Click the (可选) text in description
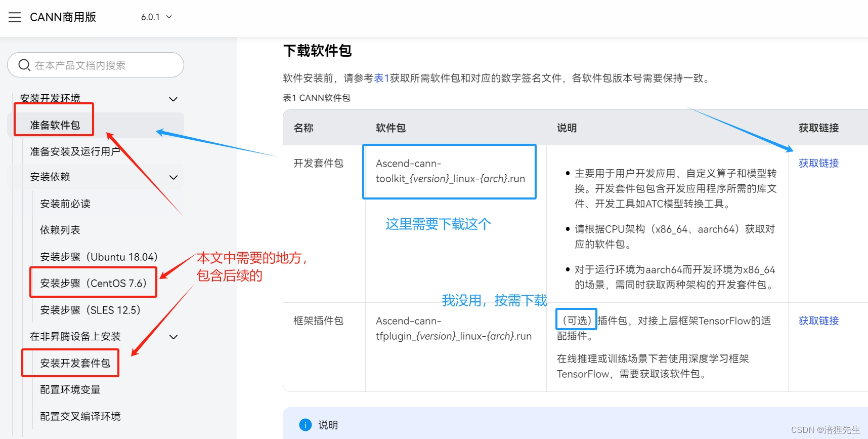The height and width of the screenshot is (439, 868). [577, 321]
